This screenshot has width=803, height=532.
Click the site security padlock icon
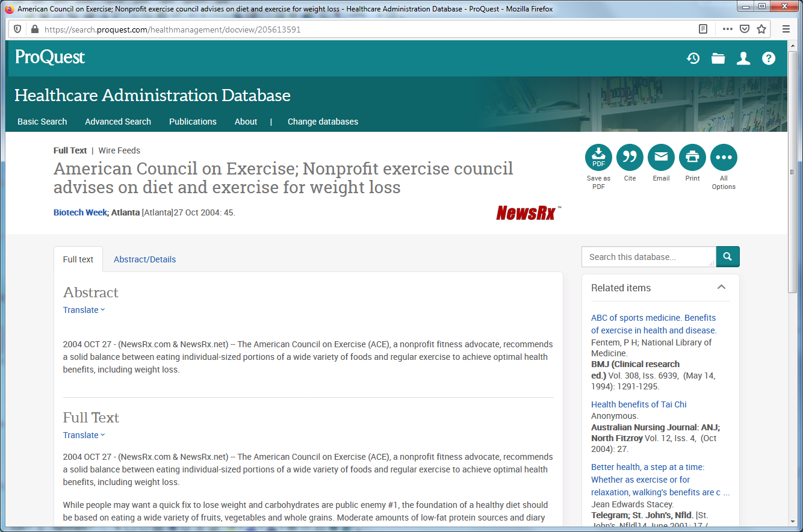(x=34, y=29)
